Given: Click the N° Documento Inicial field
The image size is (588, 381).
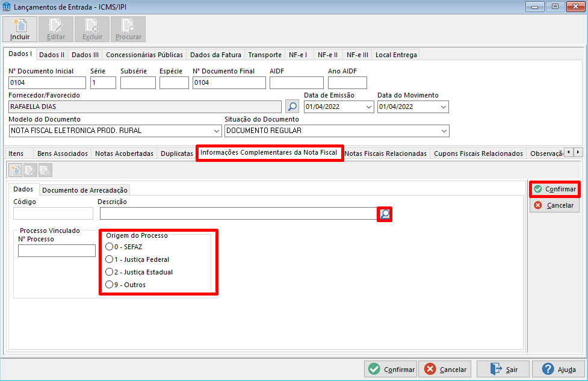Looking at the screenshot, I should (48, 83).
